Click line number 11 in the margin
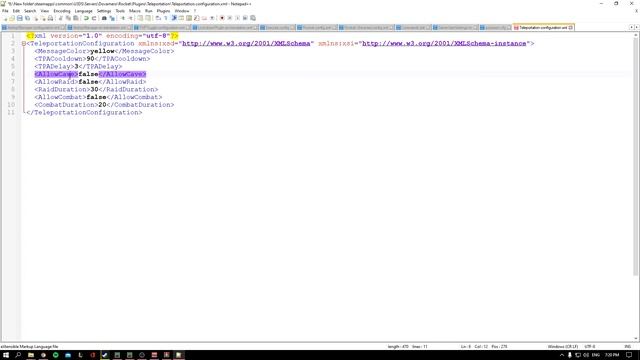 pyautogui.click(x=11, y=112)
